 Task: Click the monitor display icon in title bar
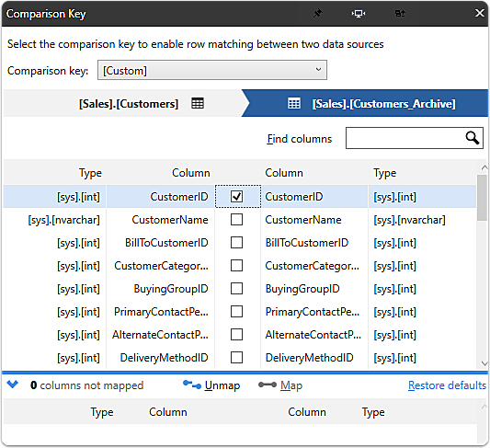[359, 14]
